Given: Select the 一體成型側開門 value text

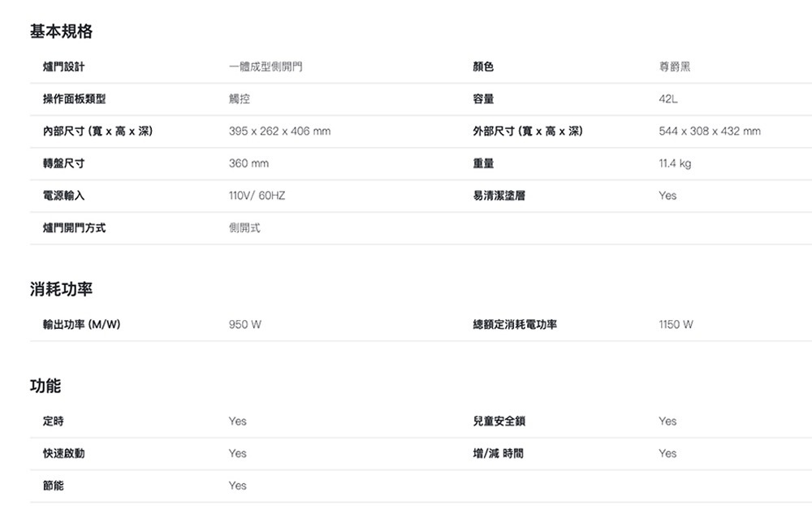Looking at the screenshot, I should pyautogui.click(x=266, y=67).
